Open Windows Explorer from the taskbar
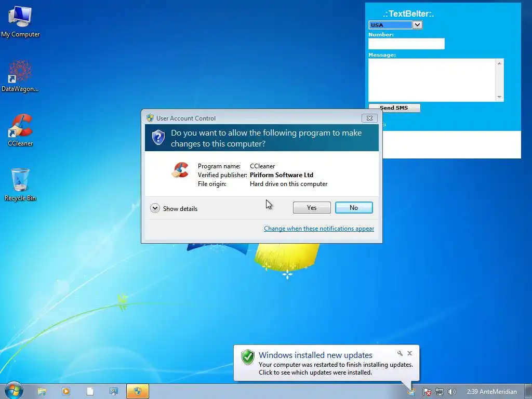This screenshot has height=399, width=532. click(42, 392)
